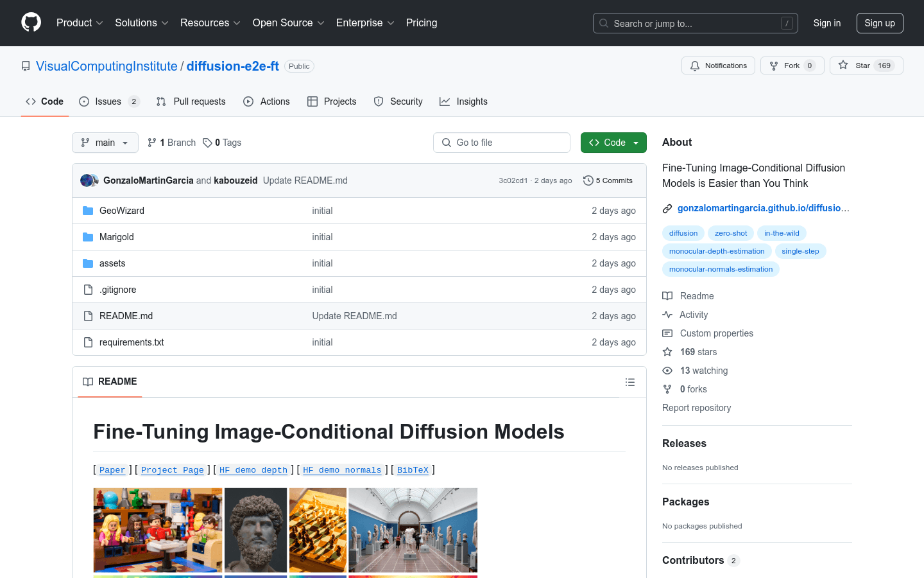This screenshot has width=924, height=578.
Task: Click the GitHub logo icon
Action: click(x=31, y=22)
